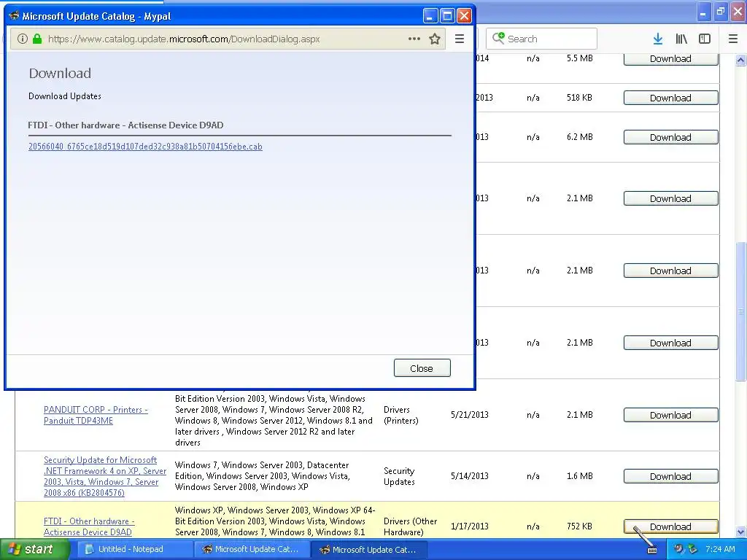Viewport: 747px width, 560px height.
Task: Minimize the main browser window behind
Action: [703, 12]
